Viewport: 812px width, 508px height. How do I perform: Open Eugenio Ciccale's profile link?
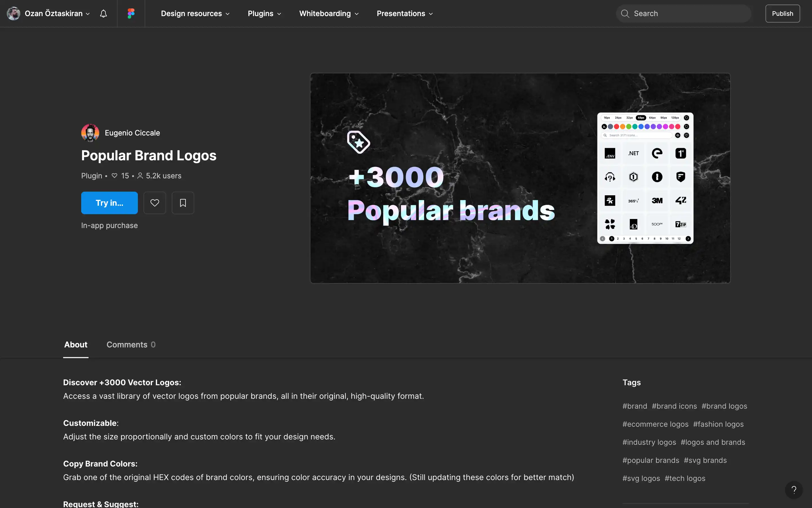pos(132,133)
